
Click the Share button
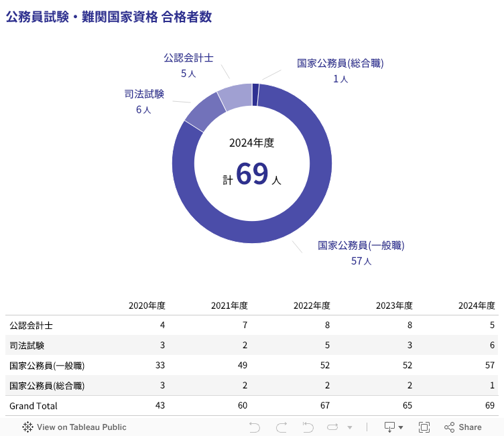click(x=462, y=427)
